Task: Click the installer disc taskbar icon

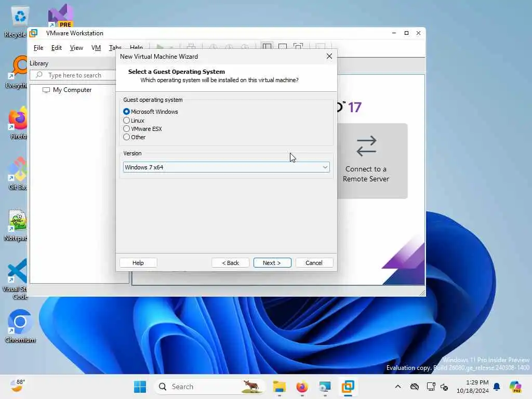Action: pos(325,387)
